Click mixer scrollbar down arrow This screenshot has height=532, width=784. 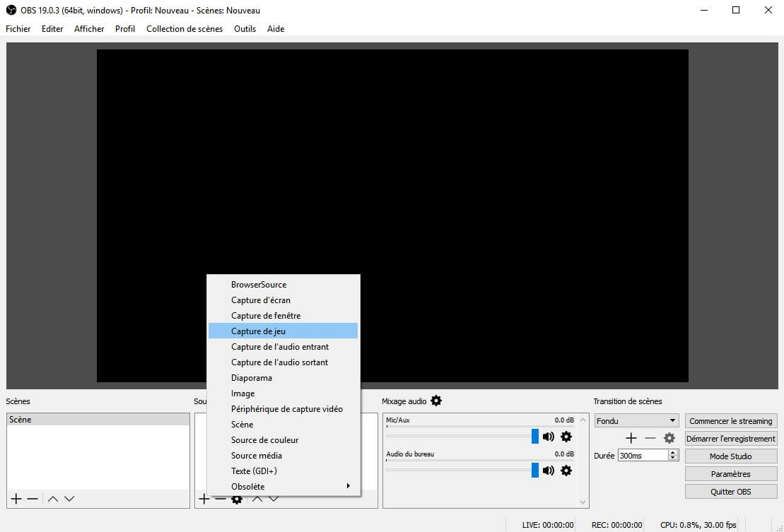pyautogui.click(x=583, y=502)
